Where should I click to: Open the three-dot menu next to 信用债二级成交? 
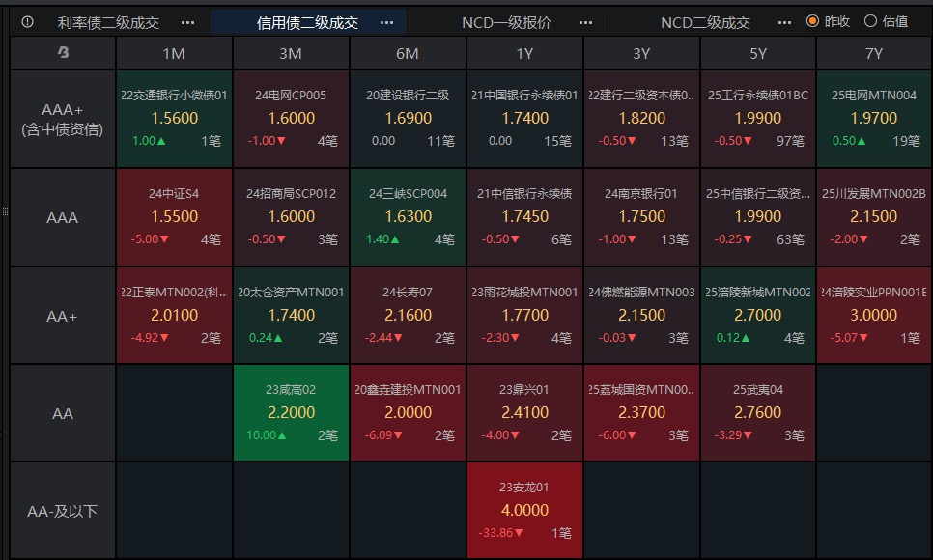(x=386, y=22)
